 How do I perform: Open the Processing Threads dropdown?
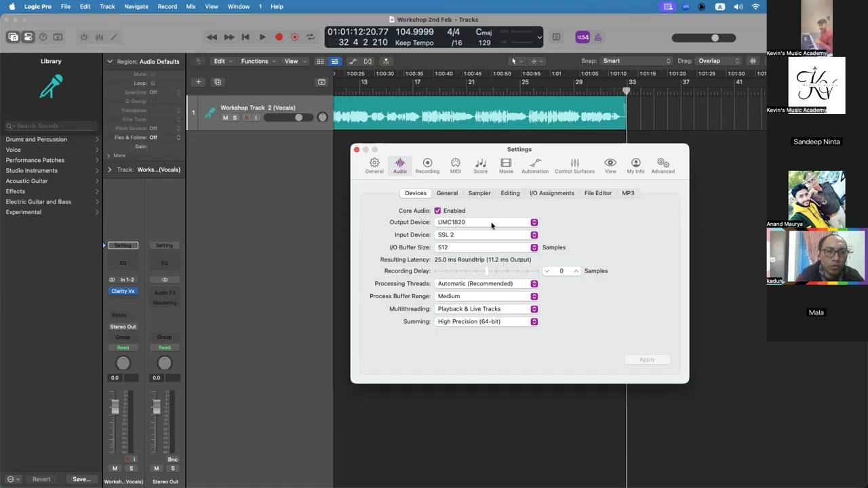(x=486, y=283)
